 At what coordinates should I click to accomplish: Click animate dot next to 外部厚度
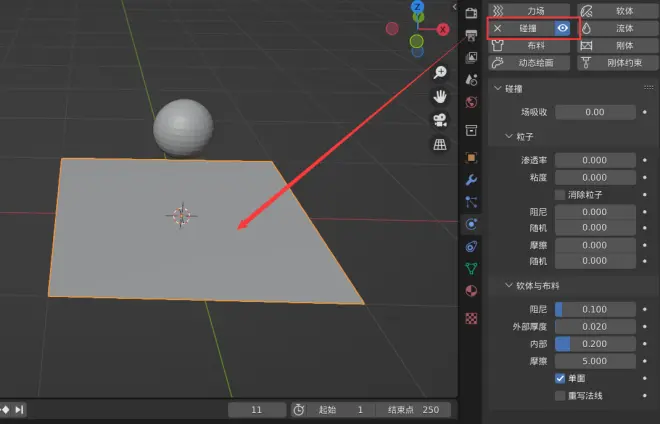(x=645, y=326)
